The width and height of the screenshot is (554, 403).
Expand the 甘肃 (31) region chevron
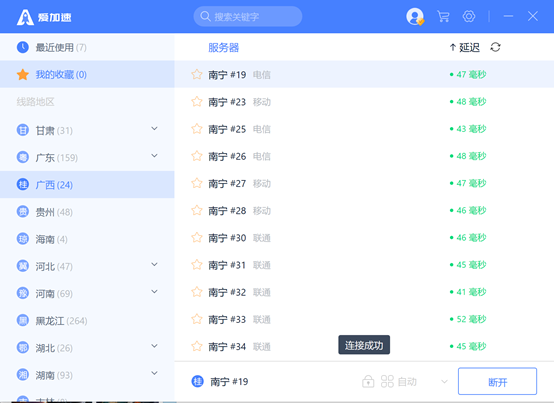154,129
